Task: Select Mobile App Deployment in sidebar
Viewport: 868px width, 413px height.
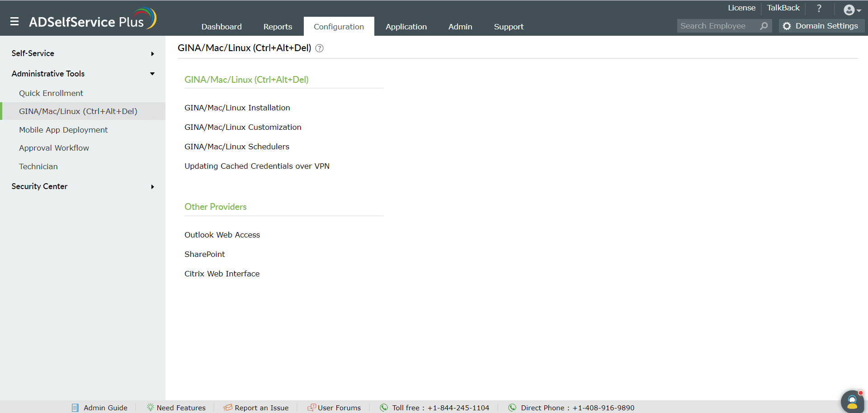Action: tap(63, 130)
